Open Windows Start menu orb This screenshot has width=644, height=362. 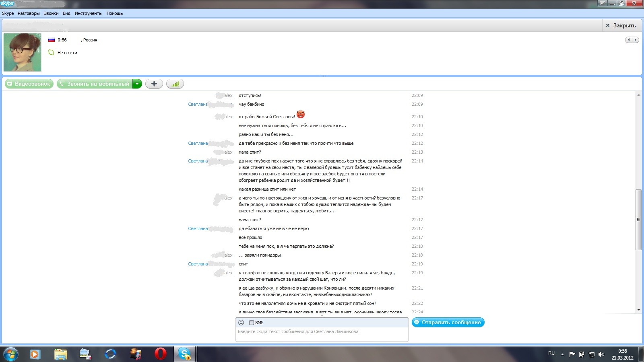click(x=11, y=354)
